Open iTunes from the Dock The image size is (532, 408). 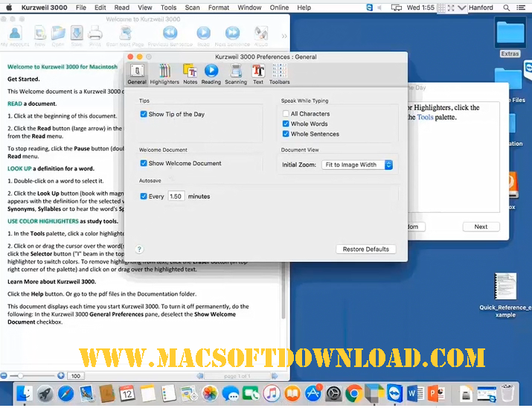click(x=272, y=394)
